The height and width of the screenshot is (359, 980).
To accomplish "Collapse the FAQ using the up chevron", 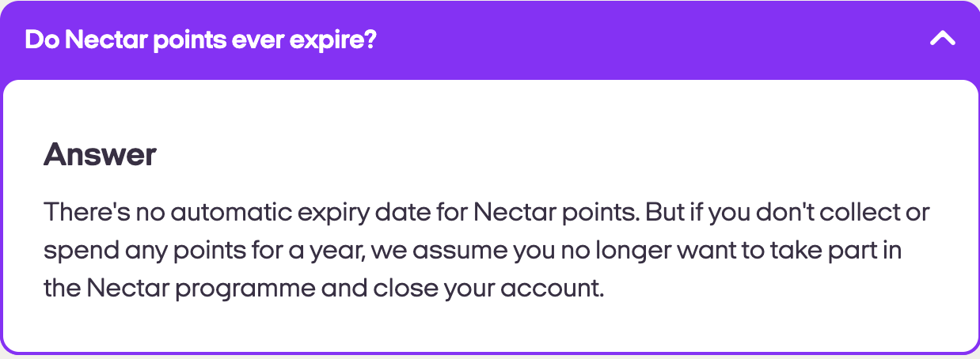I will 942,38.
